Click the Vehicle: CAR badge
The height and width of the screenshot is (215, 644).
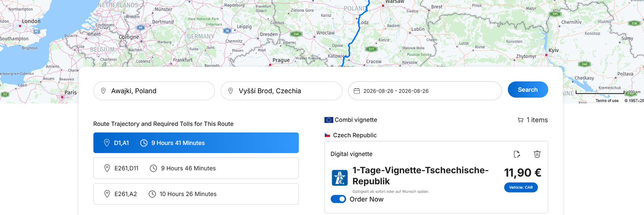tap(521, 187)
